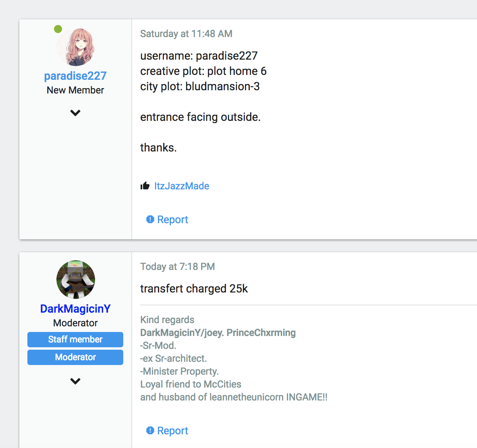Screen dimensions: 477x448
Task: Click 'username: paradise227' post line
Action: pyautogui.click(x=199, y=56)
